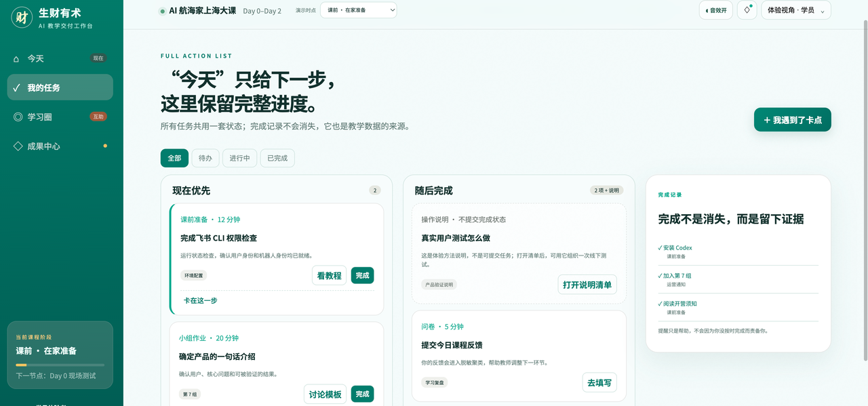Click the 提交今日课程反馈 card title
This screenshot has width=868, height=406.
click(x=452, y=345)
